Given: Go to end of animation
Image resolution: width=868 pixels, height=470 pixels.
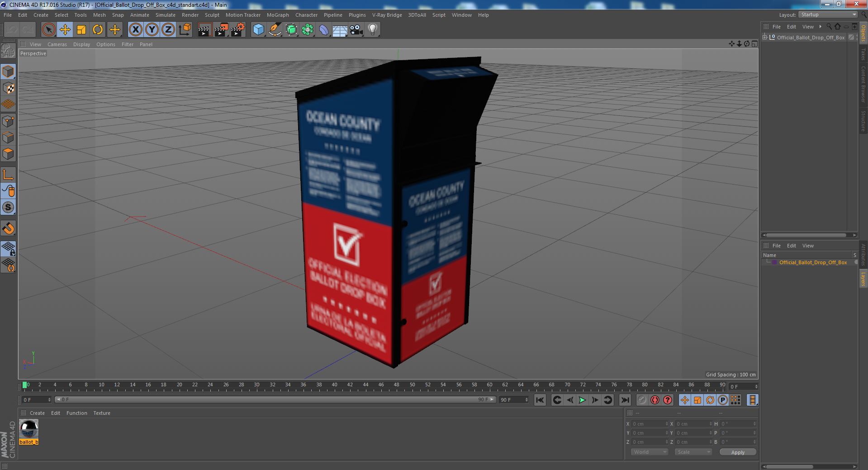Looking at the screenshot, I should (625, 400).
